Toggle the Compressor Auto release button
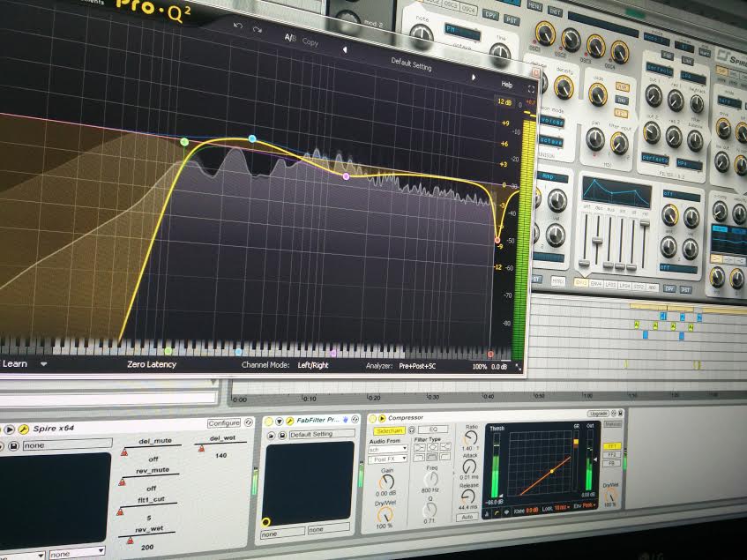The width and height of the screenshot is (747, 560). pyautogui.click(x=467, y=517)
